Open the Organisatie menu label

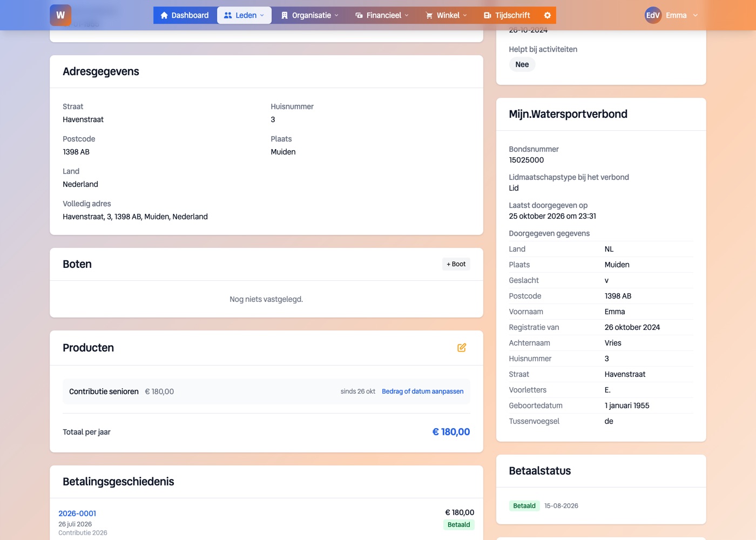312,15
